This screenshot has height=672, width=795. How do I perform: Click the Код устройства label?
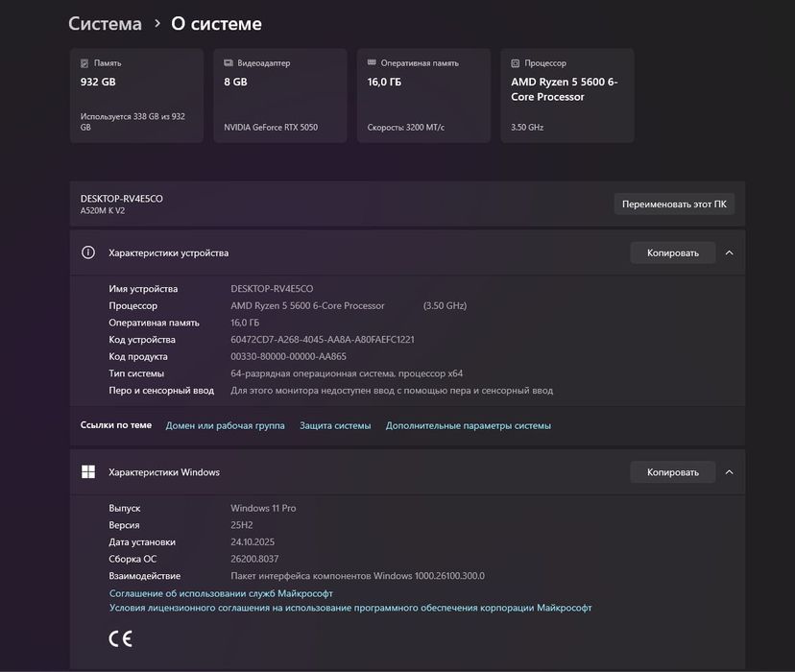[142, 340]
